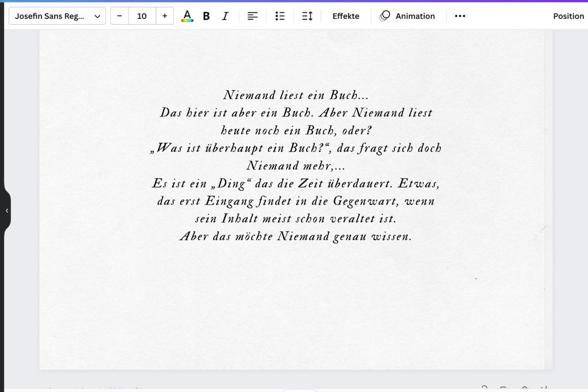The width and height of the screenshot is (588, 392).
Task: Select the line 'Niemand liest ein Buch...'
Action: point(296,95)
